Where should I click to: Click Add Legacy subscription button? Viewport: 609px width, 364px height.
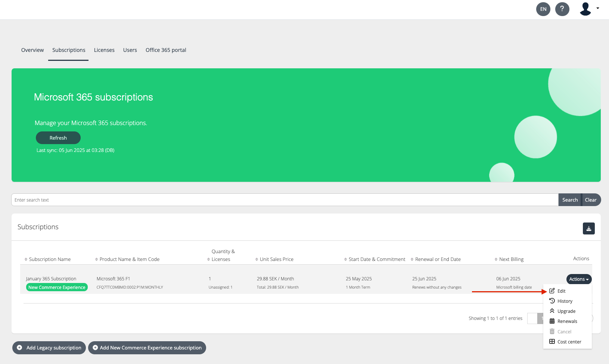click(x=49, y=348)
